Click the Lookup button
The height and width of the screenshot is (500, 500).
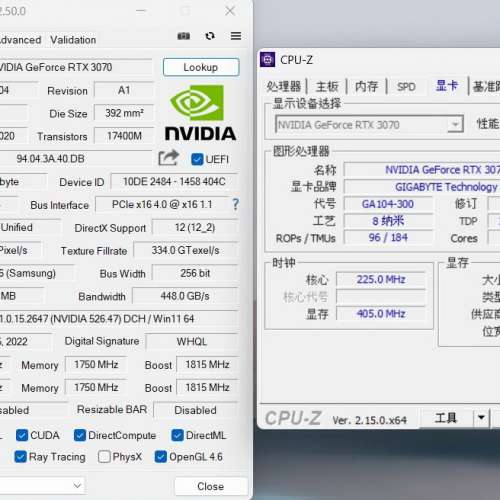(x=201, y=67)
